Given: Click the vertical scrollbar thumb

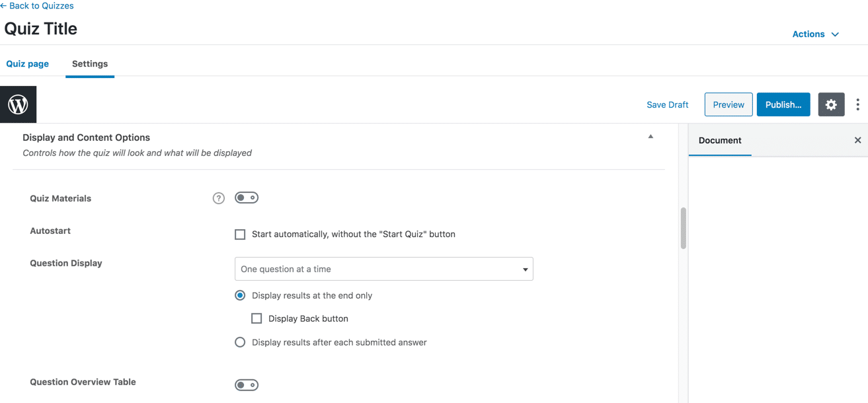Looking at the screenshot, I should tap(683, 228).
